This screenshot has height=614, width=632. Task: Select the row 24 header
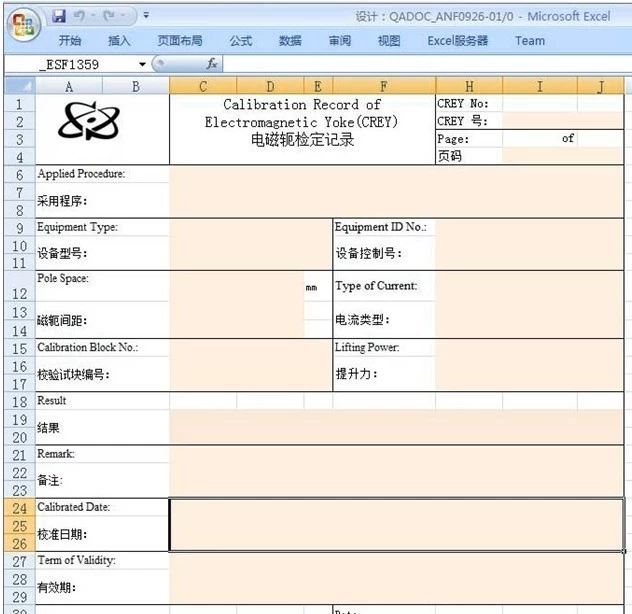(x=19, y=507)
